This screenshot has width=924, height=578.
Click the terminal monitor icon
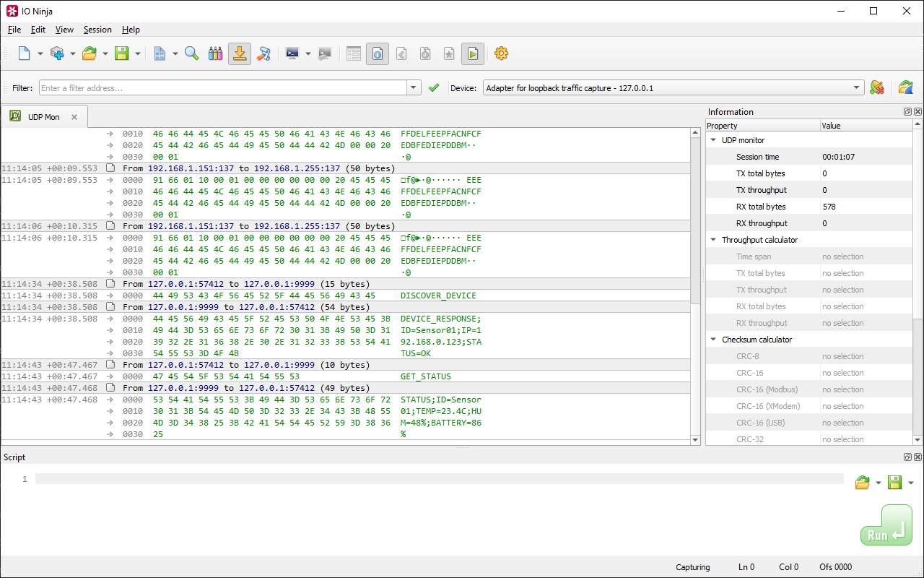292,53
